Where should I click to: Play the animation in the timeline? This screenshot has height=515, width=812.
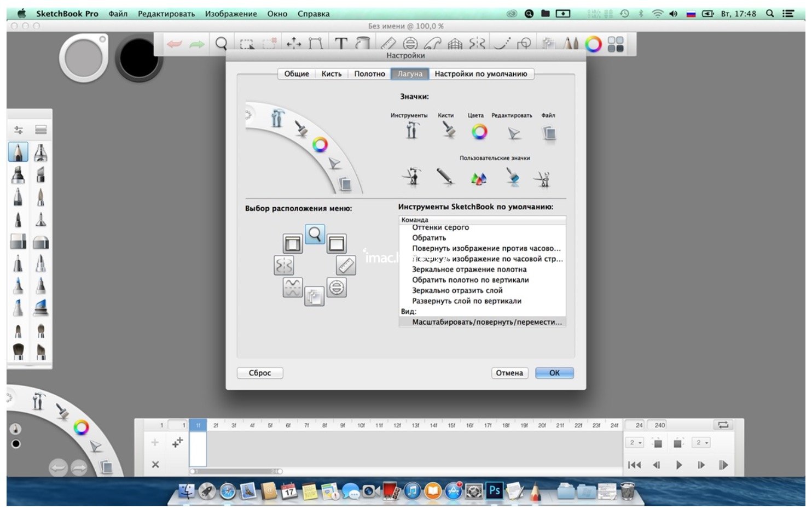point(678,465)
